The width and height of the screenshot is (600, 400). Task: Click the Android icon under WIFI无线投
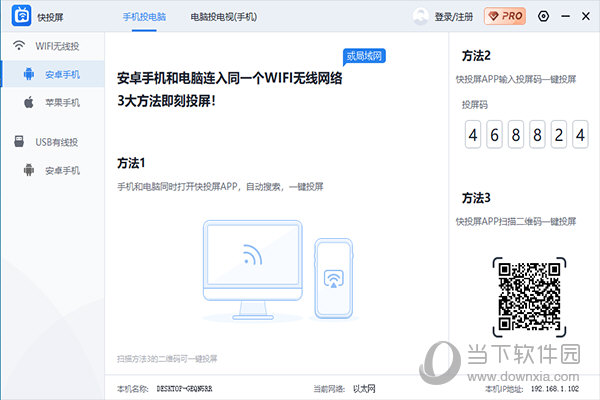coord(29,74)
